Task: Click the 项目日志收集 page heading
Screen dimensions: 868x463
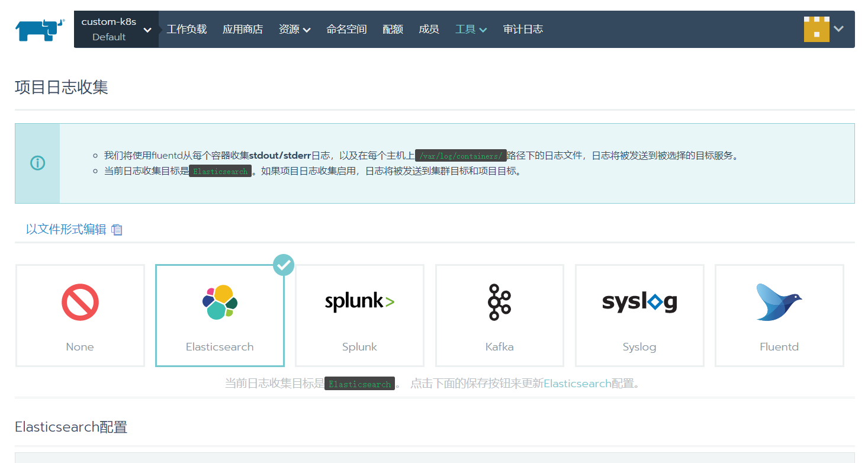Action: [62, 88]
